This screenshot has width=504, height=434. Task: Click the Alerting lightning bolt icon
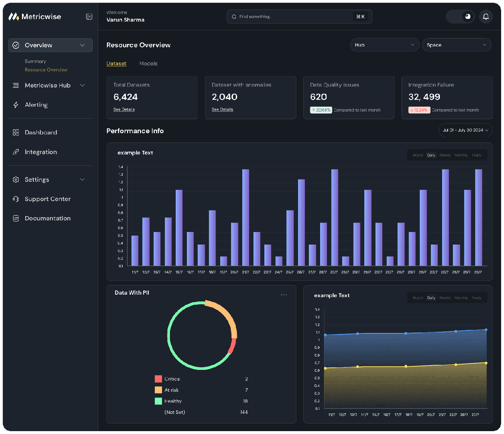click(x=16, y=105)
